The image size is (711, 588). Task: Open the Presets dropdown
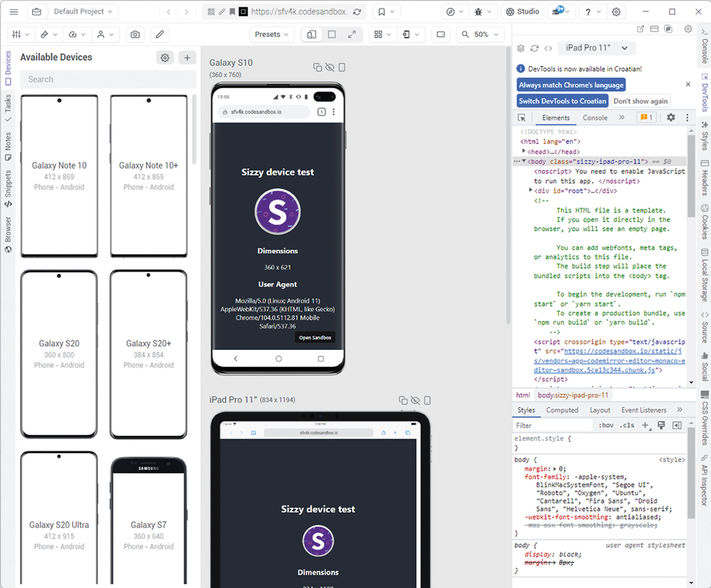[x=271, y=34]
